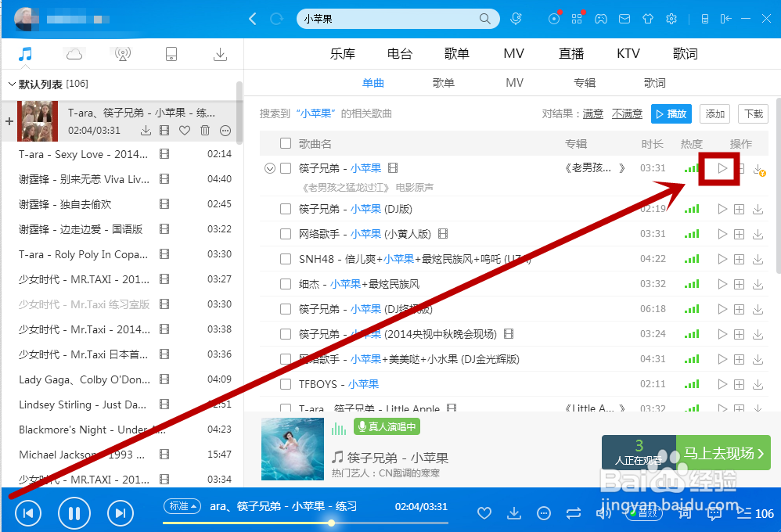The image size is (781, 532).
Task: Click the search magnifier icon
Action: pyautogui.click(x=484, y=19)
